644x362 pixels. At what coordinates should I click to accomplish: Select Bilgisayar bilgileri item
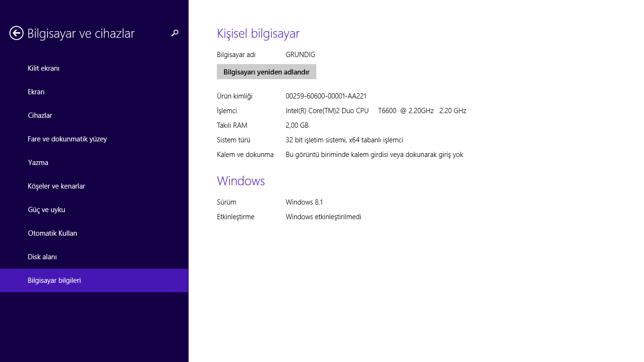tap(94, 280)
